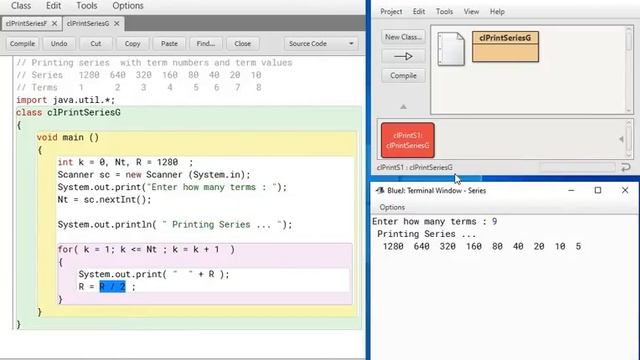The height and width of the screenshot is (360, 640).
Task: Click the highlighted 'R / 2' expression
Action: tap(113, 287)
